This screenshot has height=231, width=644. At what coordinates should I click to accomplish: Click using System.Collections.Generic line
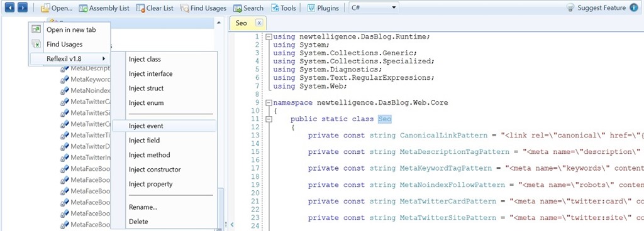(345, 53)
